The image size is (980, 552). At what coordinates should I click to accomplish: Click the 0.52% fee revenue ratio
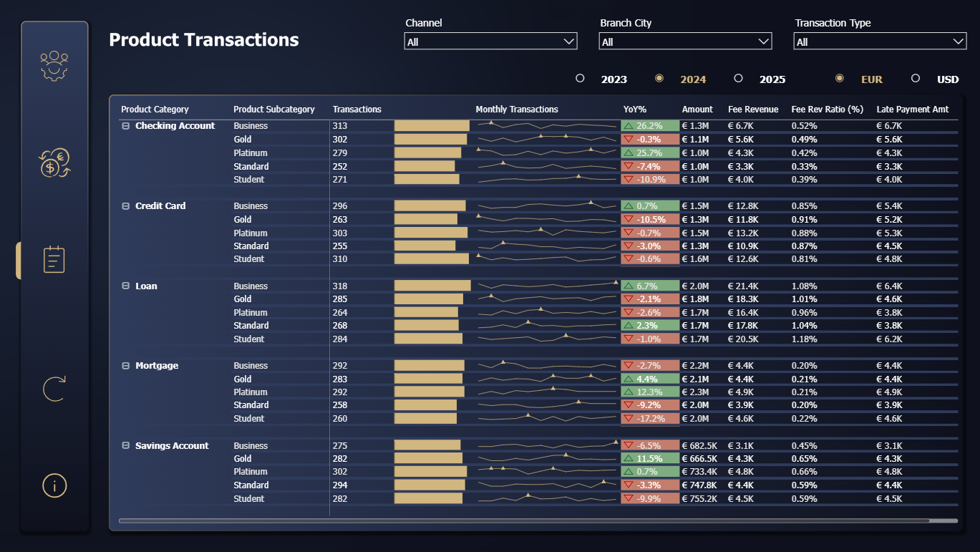coord(804,126)
